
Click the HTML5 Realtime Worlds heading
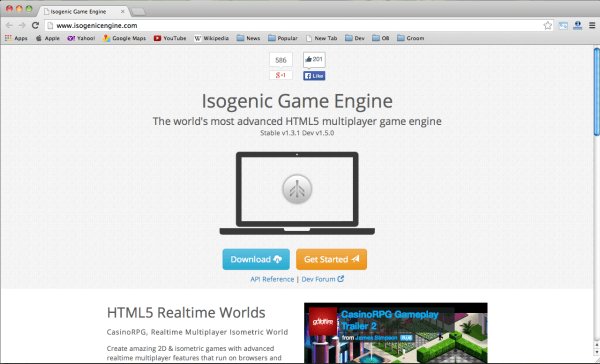click(186, 313)
